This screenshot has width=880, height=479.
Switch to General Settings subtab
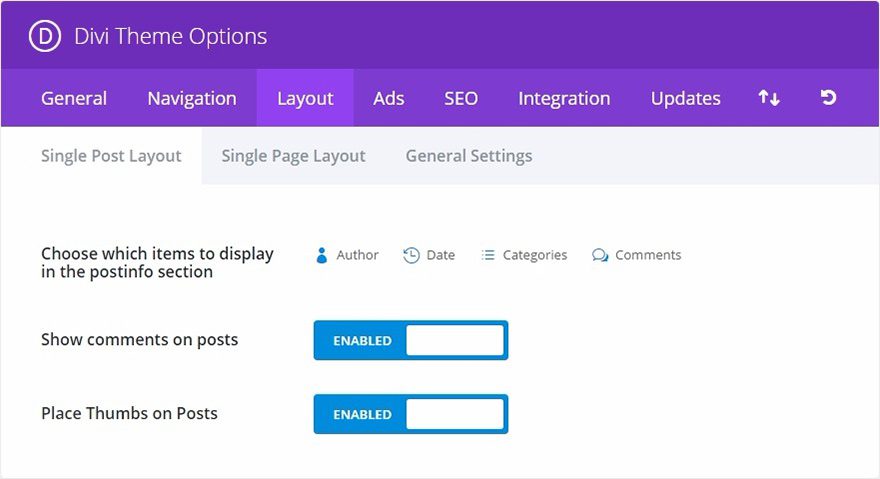click(x=469, y=156)
